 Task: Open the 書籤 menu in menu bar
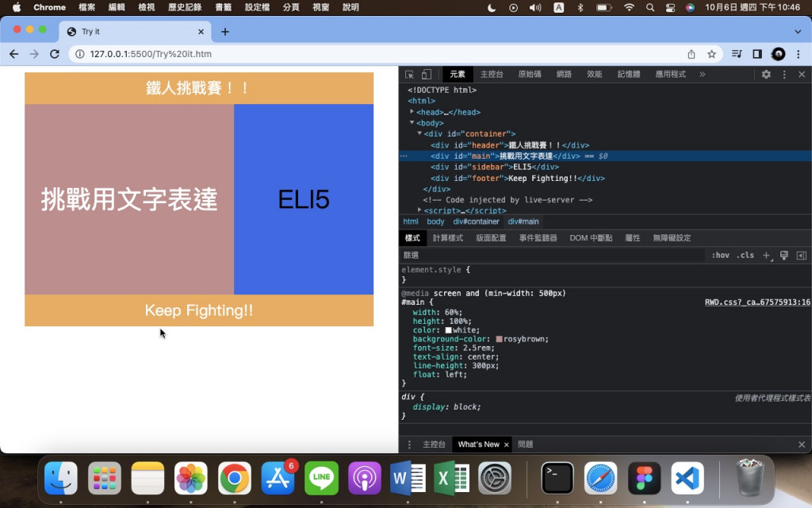(x=223, y=7)
